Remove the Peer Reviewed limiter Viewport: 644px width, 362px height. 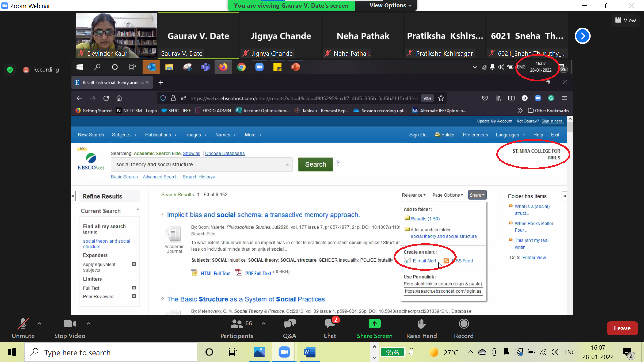133,296
